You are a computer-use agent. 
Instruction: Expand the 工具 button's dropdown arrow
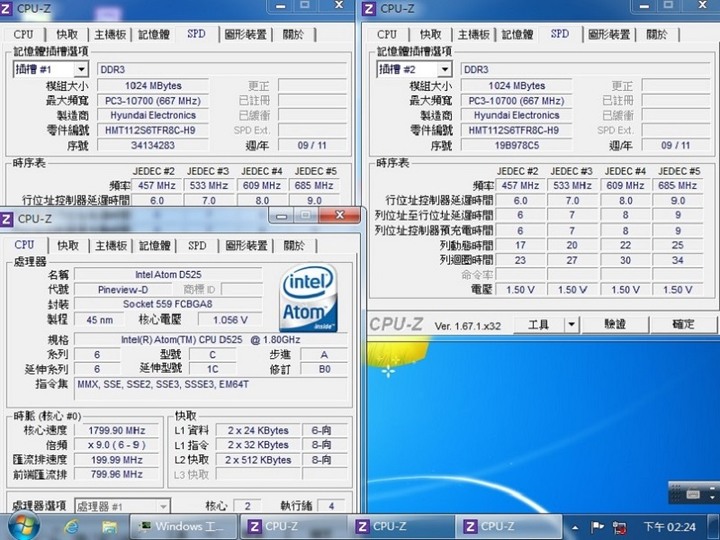point(571,325)
